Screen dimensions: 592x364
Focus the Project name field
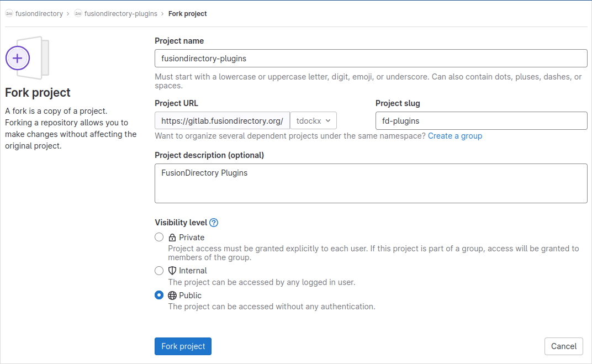(371, 59)
